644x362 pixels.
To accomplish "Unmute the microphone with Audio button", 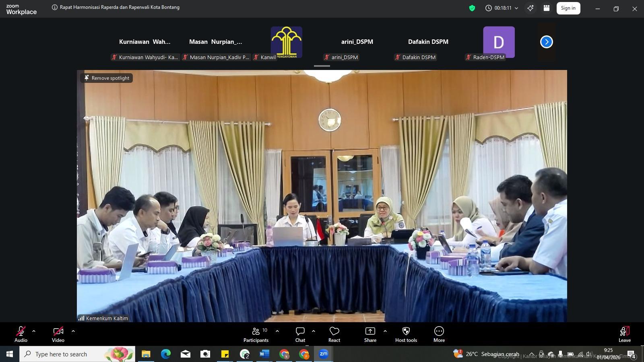I will point(21,334).
